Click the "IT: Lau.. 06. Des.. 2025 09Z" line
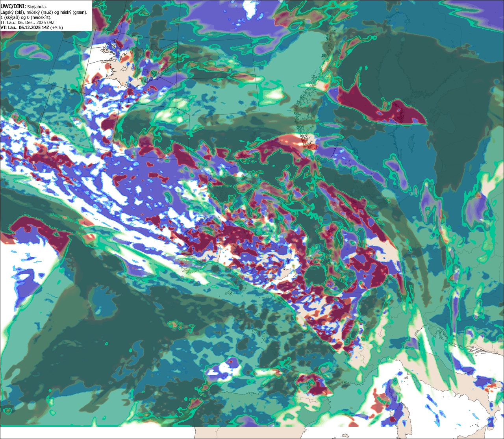 point(28,22)
